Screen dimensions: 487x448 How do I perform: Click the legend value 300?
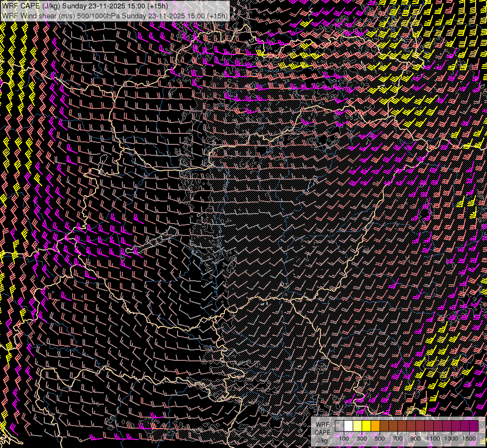pyautogui.click(x=362, y=439)
